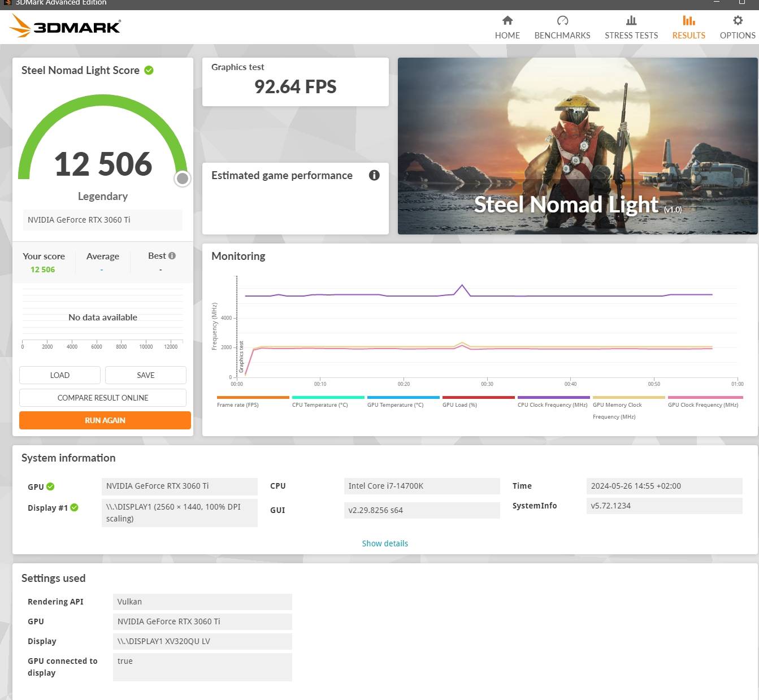This screenshot has height=700, width=759.
Task: Expand Show details under System information
Action: coord(385,543)
